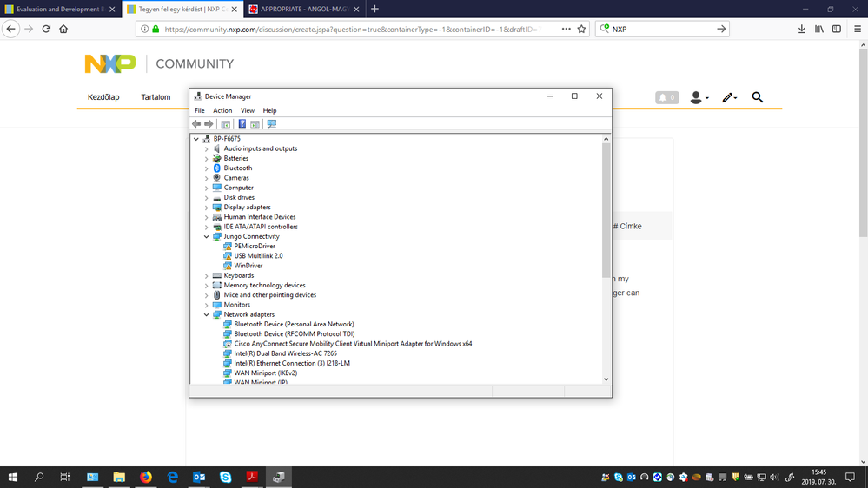
Task: Collapse the Jungo Connectivity node
Action: click(x=207, y=236)
